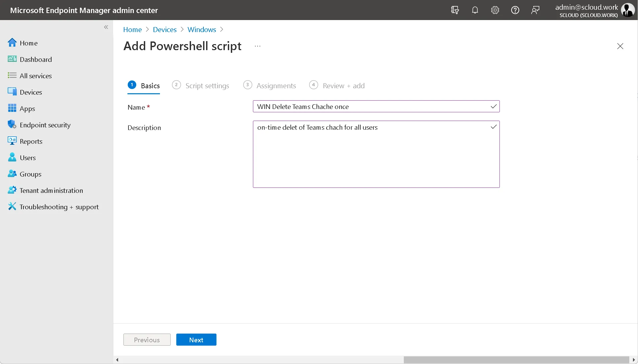Collapse the left navigation sidebar
The image size is (638, 364).
(x=106, y=27)
